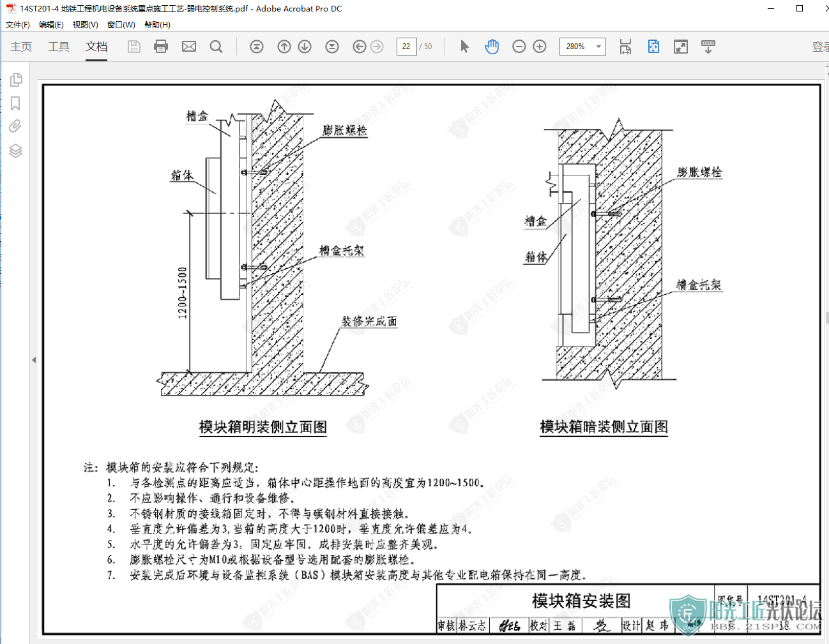Send file by email envelope icon
This screenshot has width=829, height=644.
[189, 47]
